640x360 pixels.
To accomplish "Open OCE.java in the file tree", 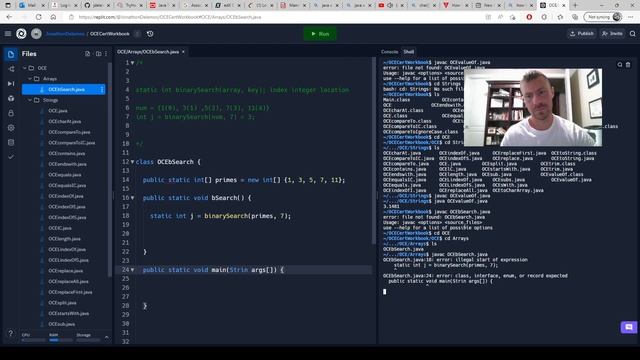I will click(58, 111).
